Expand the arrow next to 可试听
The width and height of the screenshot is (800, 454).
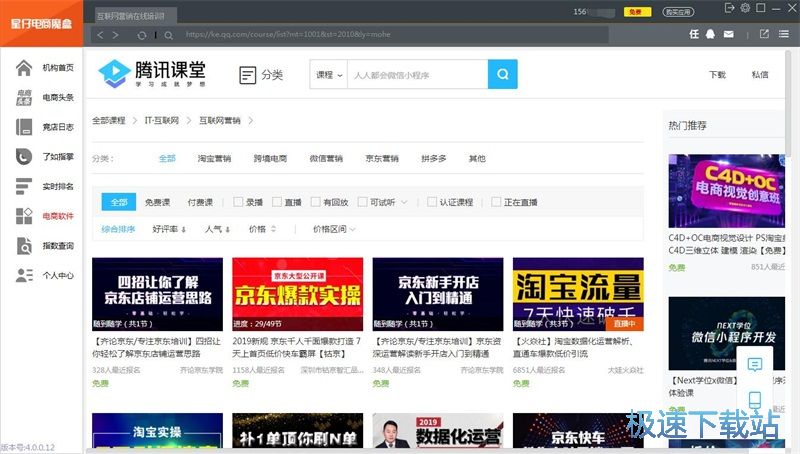(x=404, y=203)
